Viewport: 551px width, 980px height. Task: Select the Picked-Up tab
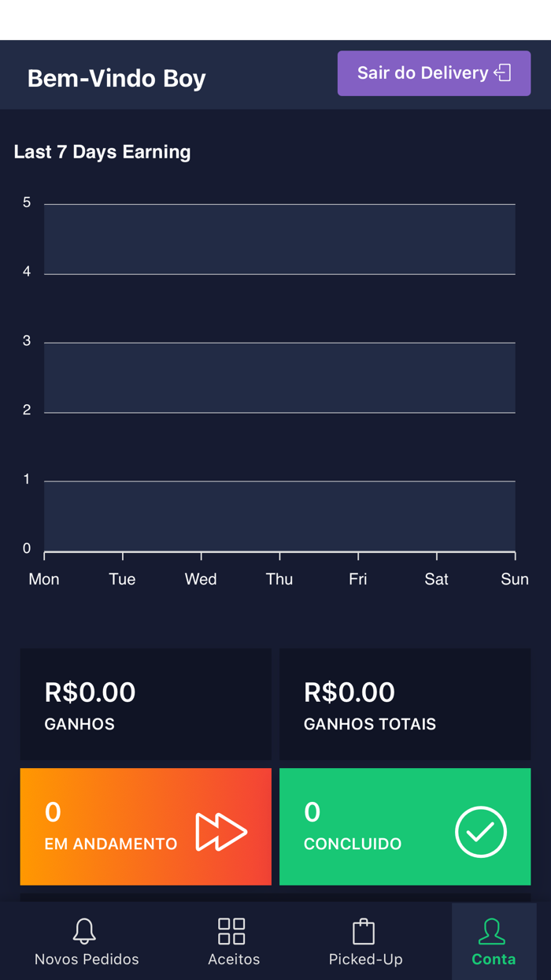[x=364, y=941]
